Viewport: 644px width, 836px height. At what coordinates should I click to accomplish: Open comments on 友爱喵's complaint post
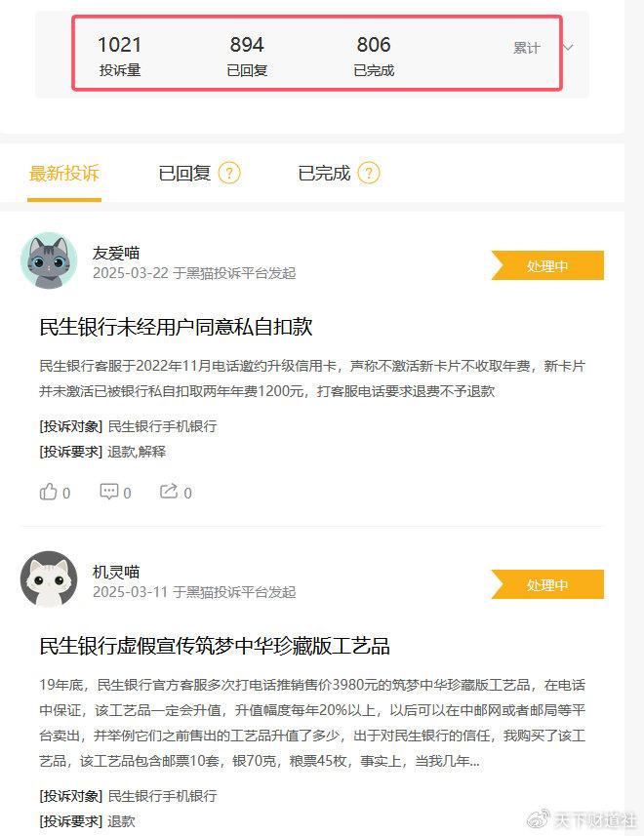point(109,492)
